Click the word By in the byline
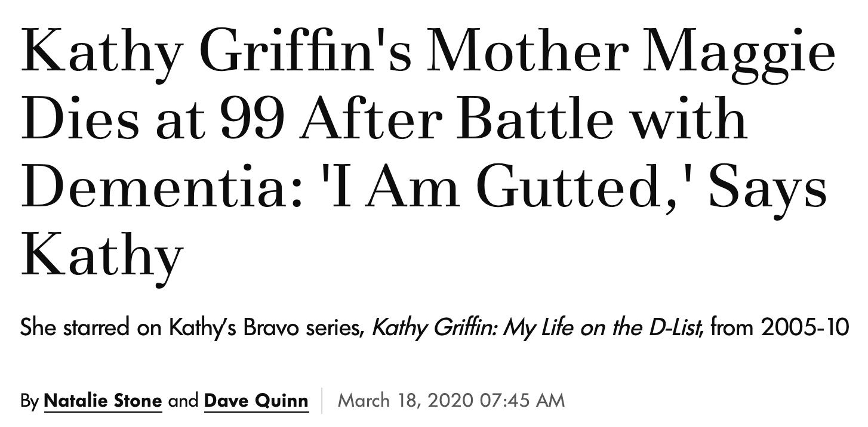 (30, 400)
